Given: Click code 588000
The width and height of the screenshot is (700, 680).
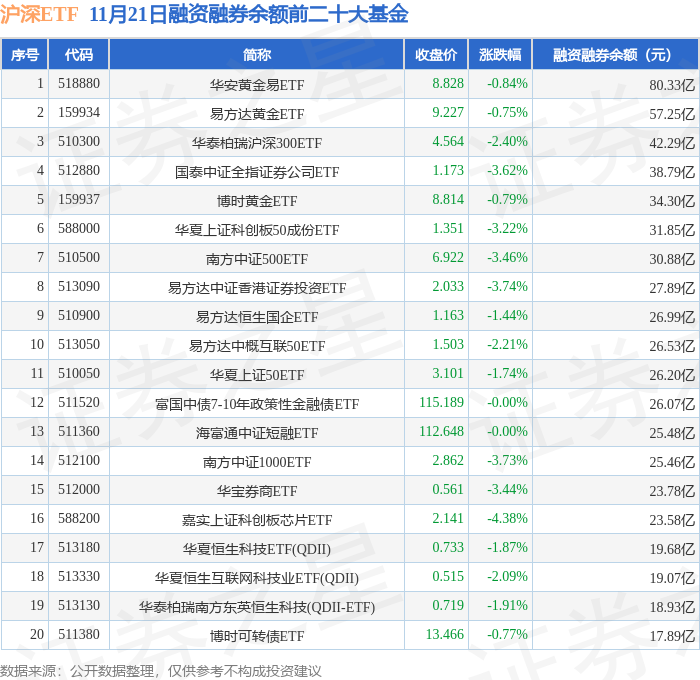Looking at the screenshot, I should tap(79, 229).
